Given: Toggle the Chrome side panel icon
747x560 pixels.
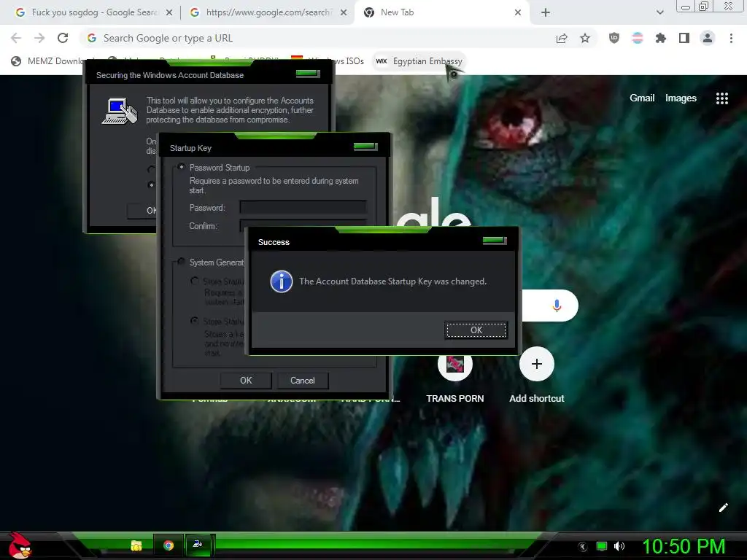Looking at the screenshot, I should click(x=684, y=38).
